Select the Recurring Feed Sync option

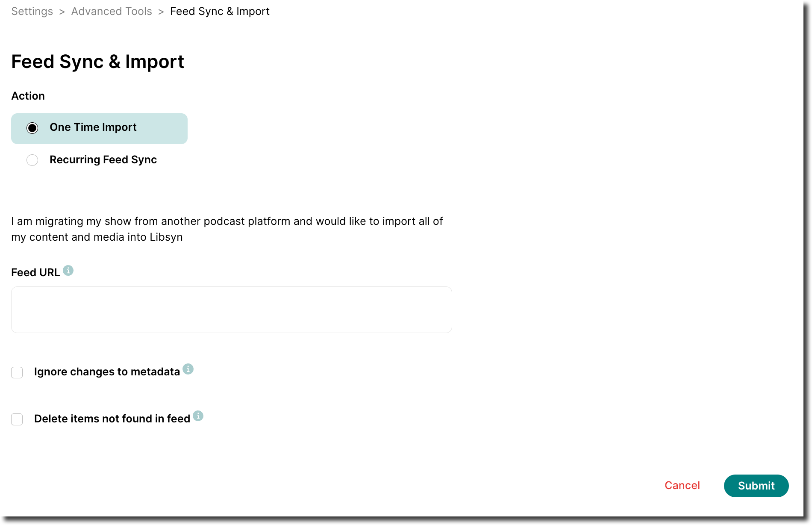32,160
